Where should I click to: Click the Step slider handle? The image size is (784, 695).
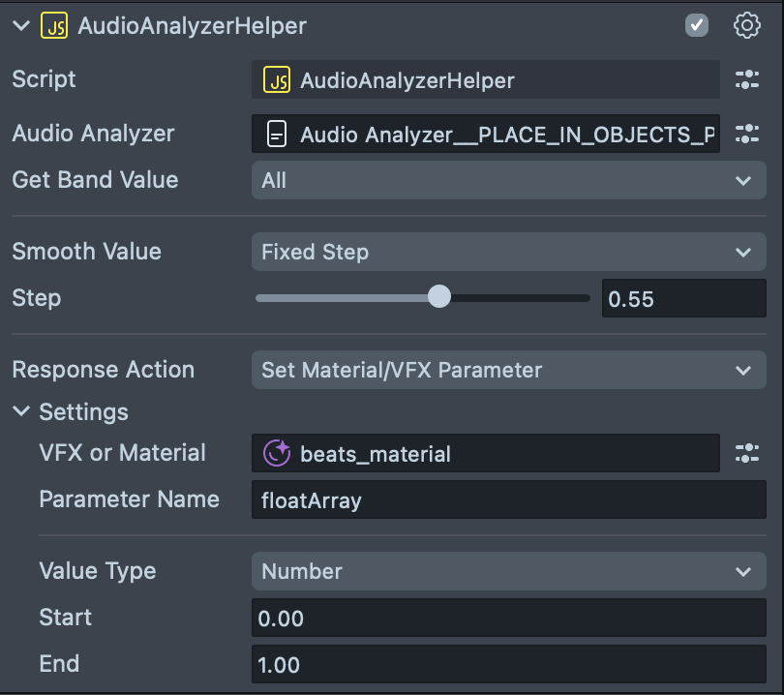point(439,297)
